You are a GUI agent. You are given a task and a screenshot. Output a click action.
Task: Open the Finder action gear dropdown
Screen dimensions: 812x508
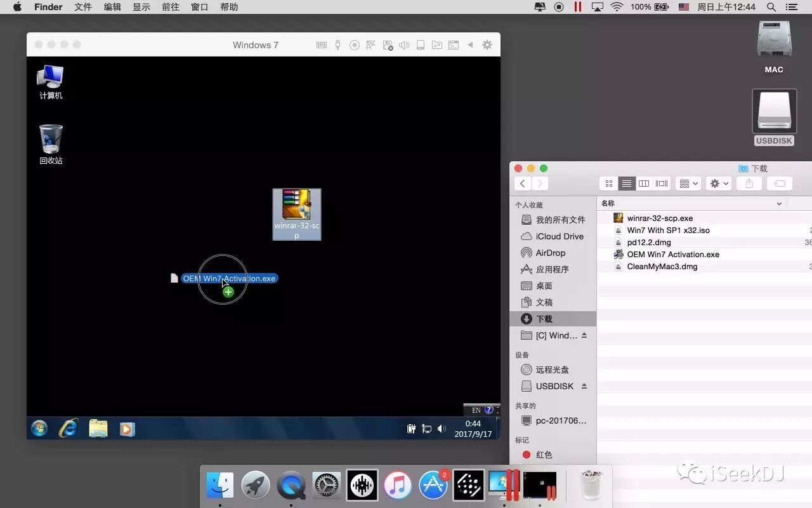pos(719,184)
